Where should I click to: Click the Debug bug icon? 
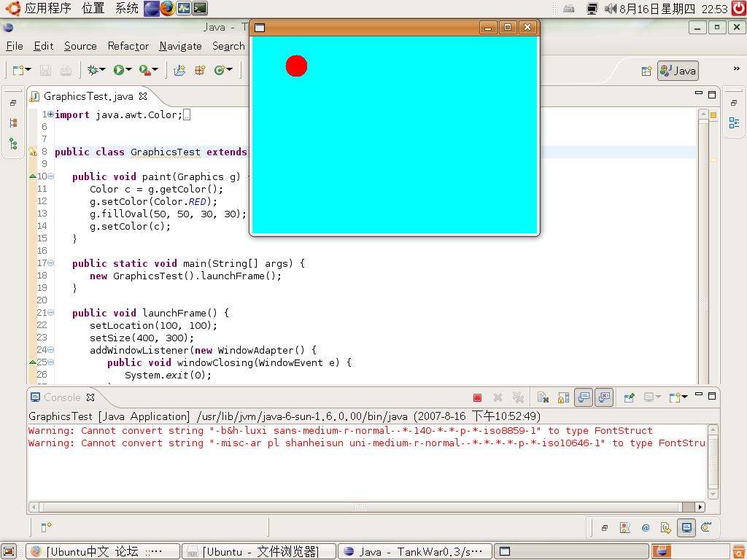tap(93, 71)
